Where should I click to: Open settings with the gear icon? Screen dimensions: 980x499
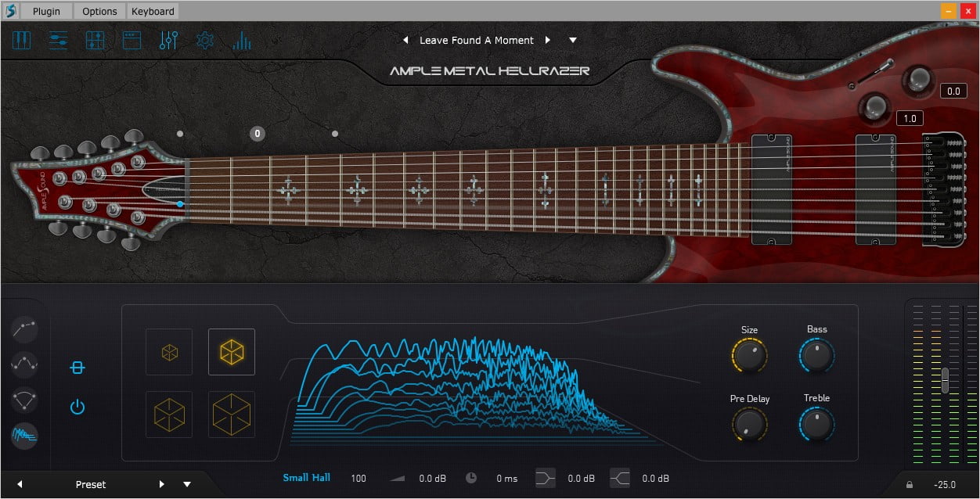205,40
